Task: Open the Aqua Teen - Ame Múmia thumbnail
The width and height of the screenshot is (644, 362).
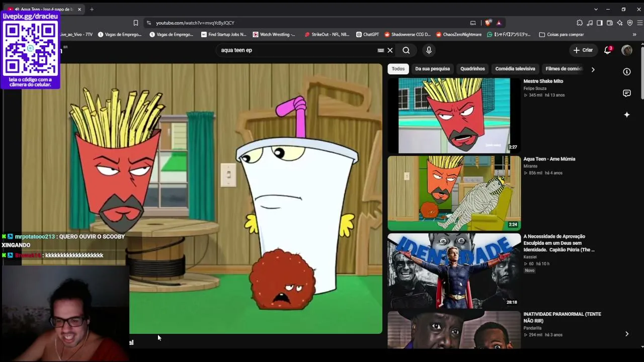Action: [x=454, y=193]
